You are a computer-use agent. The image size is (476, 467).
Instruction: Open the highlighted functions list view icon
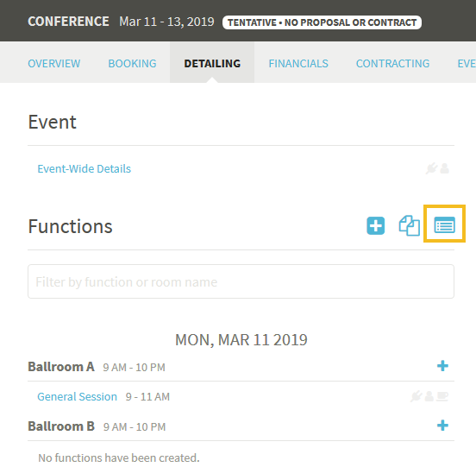(444, 225)
